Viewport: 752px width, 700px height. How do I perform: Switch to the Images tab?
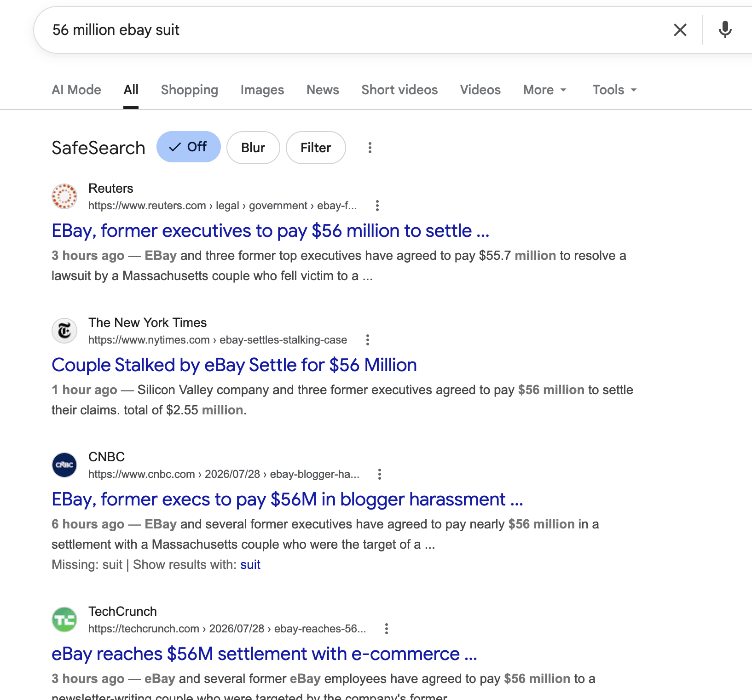click(x=262, y=90)
